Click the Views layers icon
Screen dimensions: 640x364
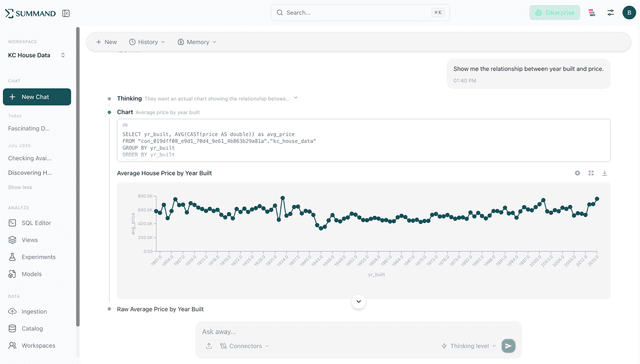(12, 240)
